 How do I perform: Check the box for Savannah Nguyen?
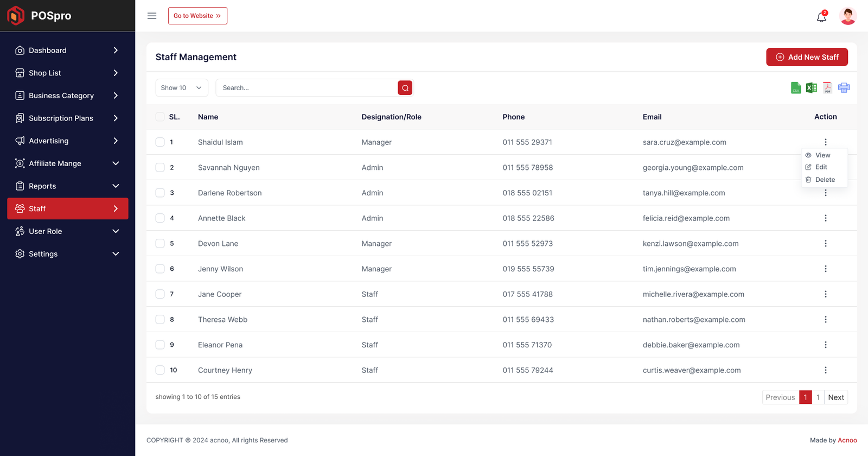tap(160, 168)
